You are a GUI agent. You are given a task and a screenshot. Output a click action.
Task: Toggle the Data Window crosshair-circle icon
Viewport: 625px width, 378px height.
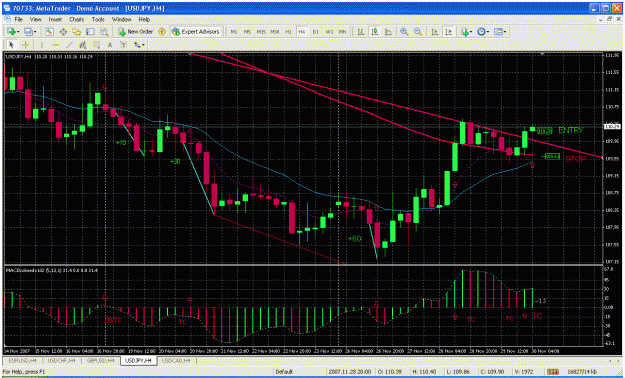tap(63, 32)
